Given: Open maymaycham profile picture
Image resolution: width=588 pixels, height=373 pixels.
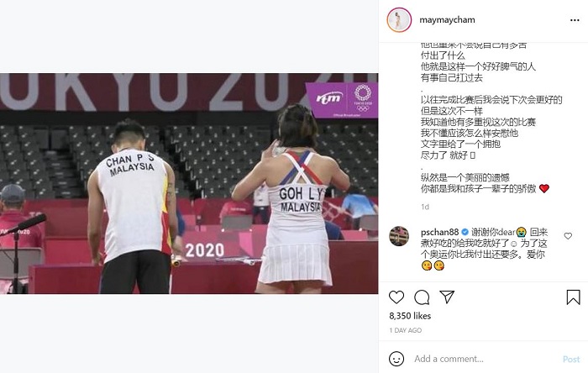Looking at the screenshot, I should [399, 20].
